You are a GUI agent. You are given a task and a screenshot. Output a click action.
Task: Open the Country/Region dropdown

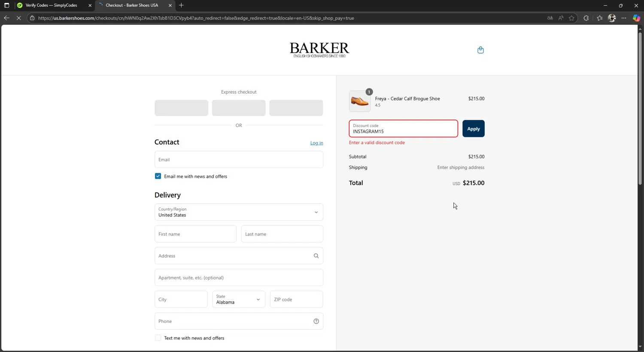click(x=239, y=212)
